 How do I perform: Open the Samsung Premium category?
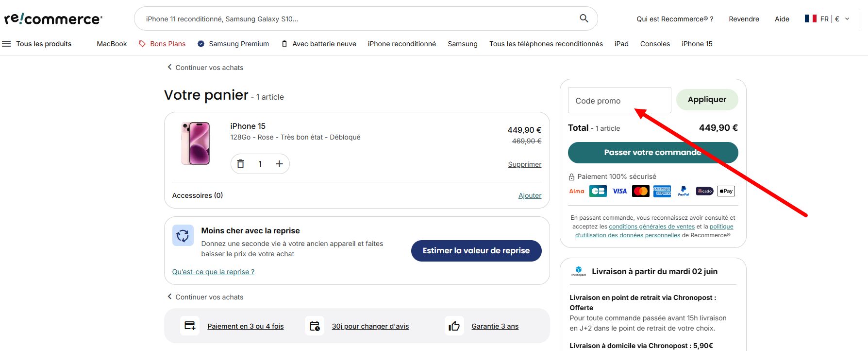pyautogui.click(x=239, y=44)
